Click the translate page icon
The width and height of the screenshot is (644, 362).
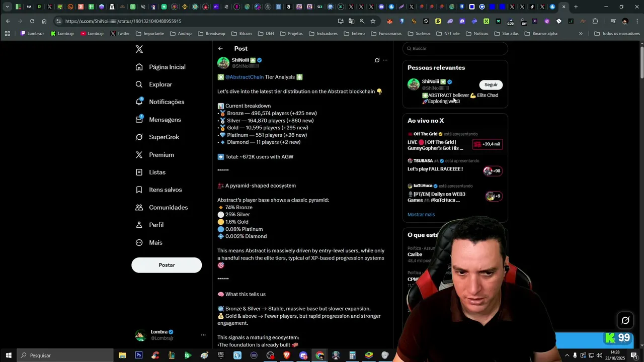(351, 21)
